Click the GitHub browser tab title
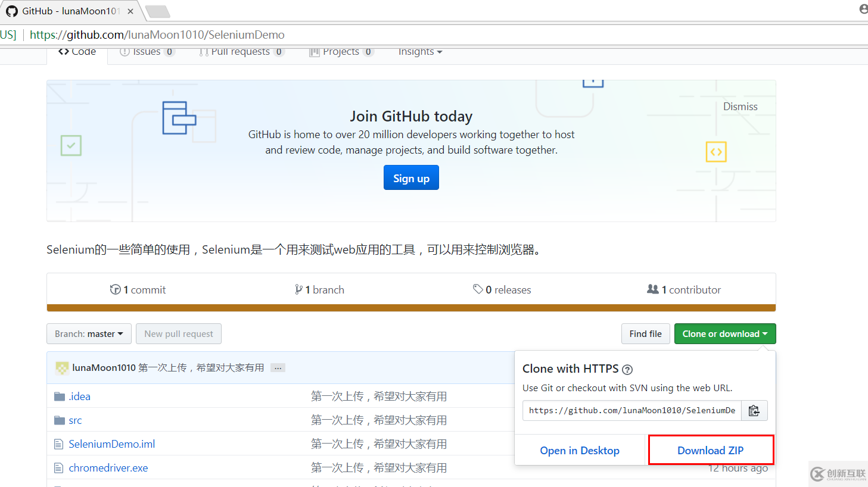 click(x=71, y=11)
